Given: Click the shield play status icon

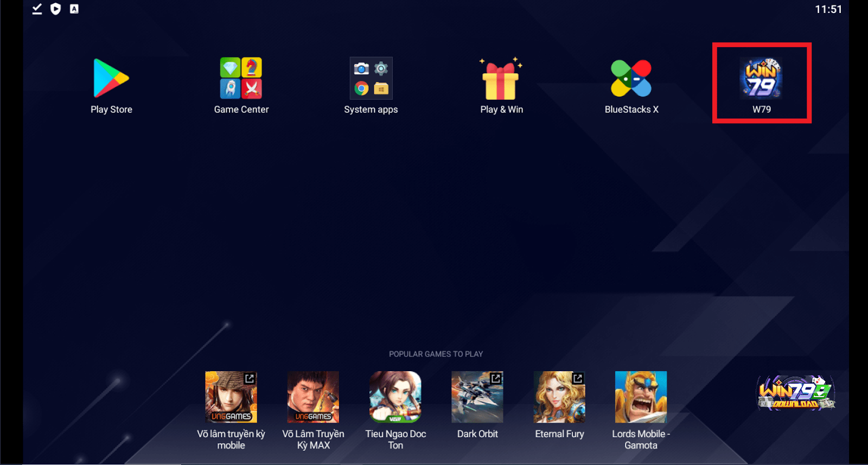Looking at the screenshot, I should click(x=55, y=9).
